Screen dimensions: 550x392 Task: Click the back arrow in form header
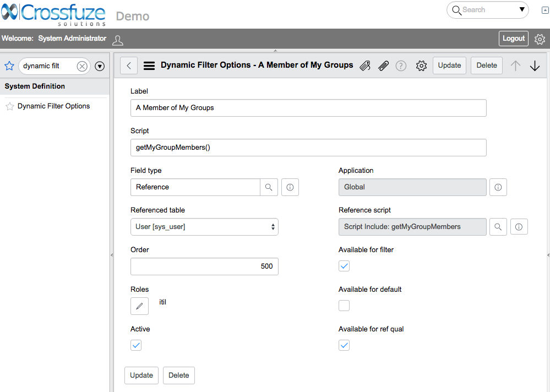tap(129, 66)
